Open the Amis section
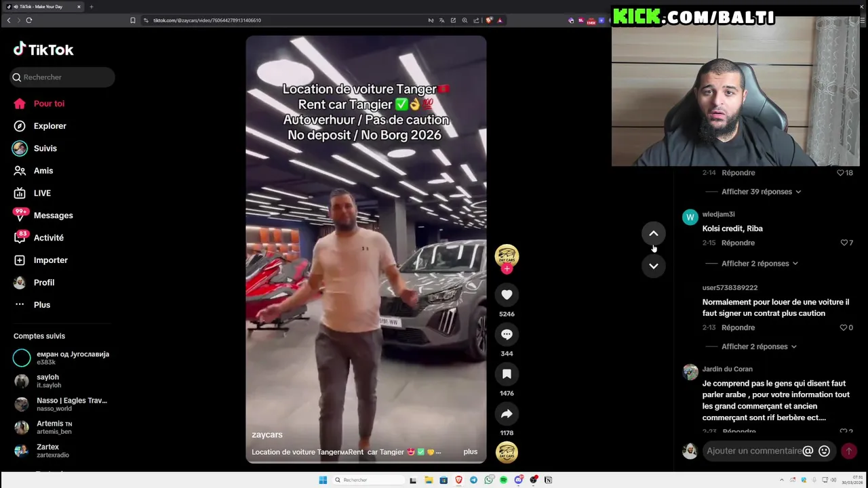Viewport: 868px width, 488px height. pyautogui.click(x=33, y=171)
